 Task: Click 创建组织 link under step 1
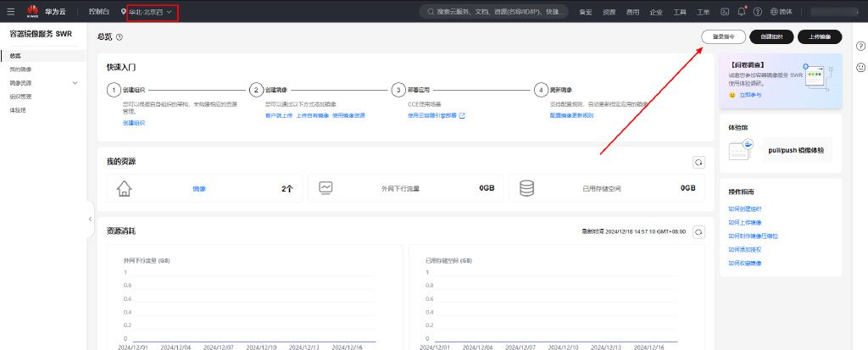pos(133,123)
